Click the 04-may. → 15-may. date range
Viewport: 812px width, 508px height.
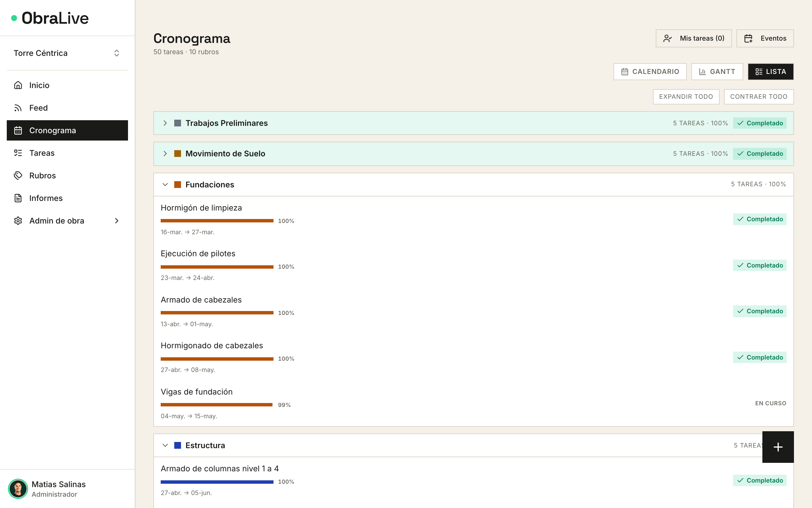pyautogui.click(x=189, y=416)
